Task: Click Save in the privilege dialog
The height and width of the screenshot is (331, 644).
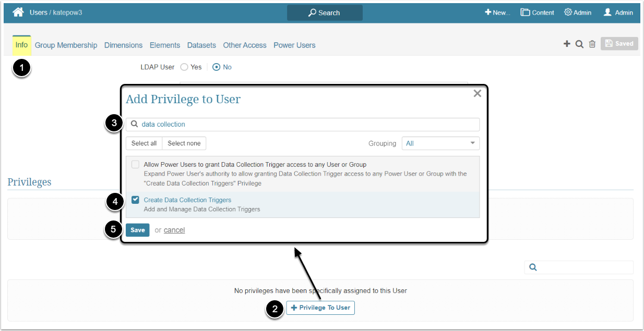Action: pyautogui.click(x=138, y=230)
